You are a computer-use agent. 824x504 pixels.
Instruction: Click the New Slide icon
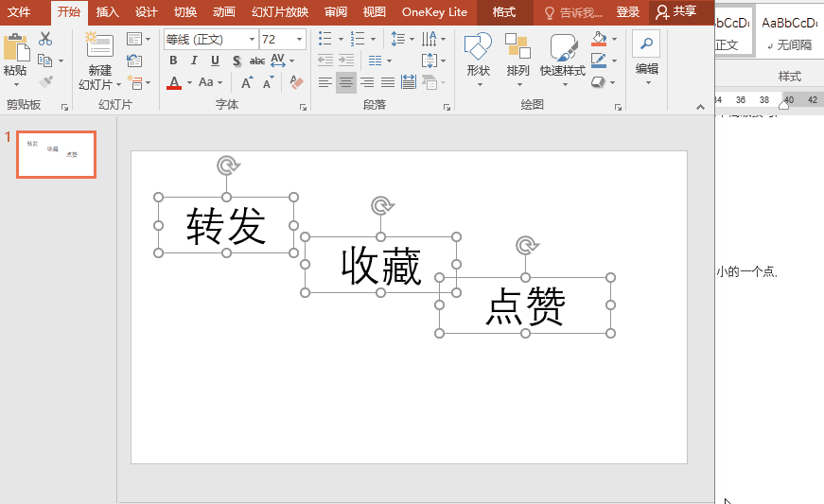point(99,45)
